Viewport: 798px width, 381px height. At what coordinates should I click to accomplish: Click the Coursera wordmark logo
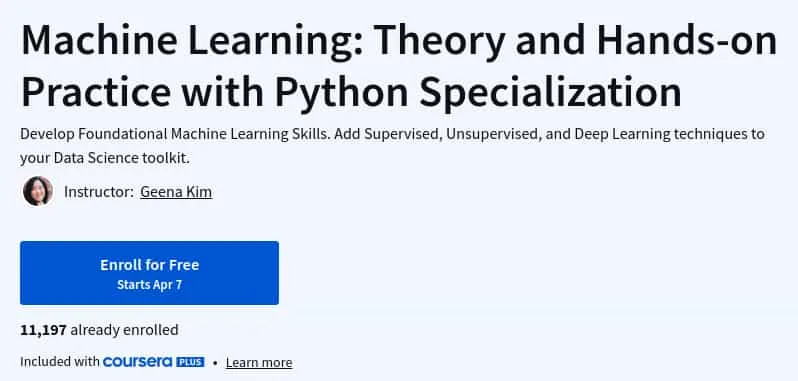pyautogui.click(x=138, y=362)
